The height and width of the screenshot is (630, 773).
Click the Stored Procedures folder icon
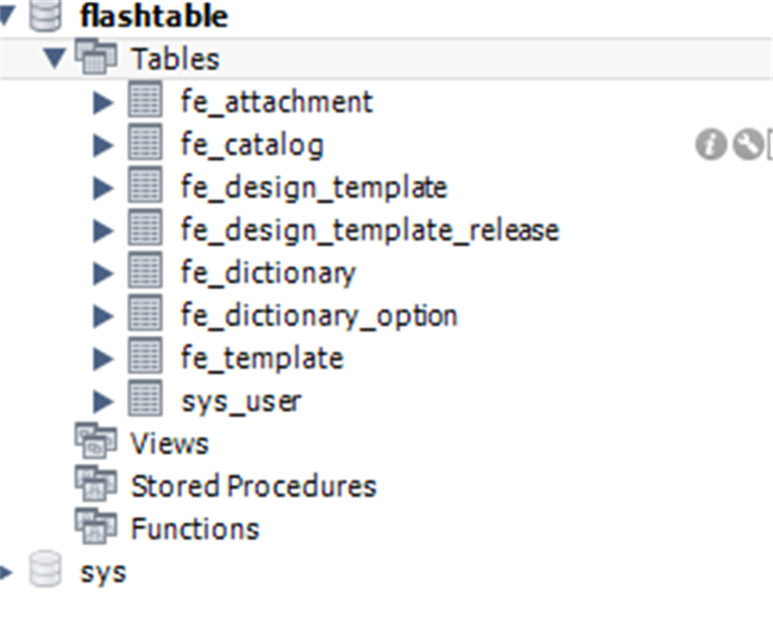coord(96,484)
